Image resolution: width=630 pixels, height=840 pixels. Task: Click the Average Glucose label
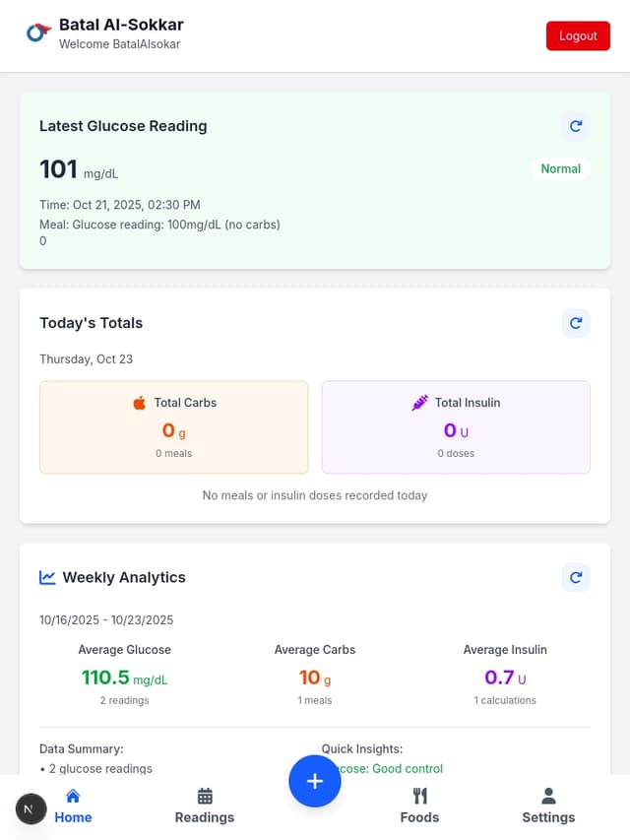(124, 650)
